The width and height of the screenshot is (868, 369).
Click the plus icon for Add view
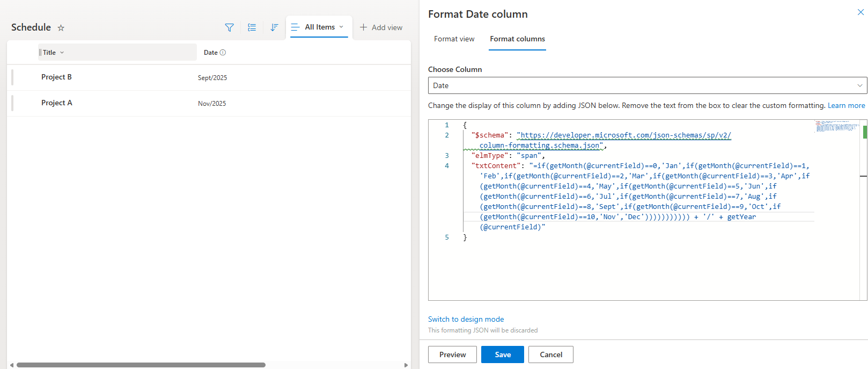click(363, 27)
